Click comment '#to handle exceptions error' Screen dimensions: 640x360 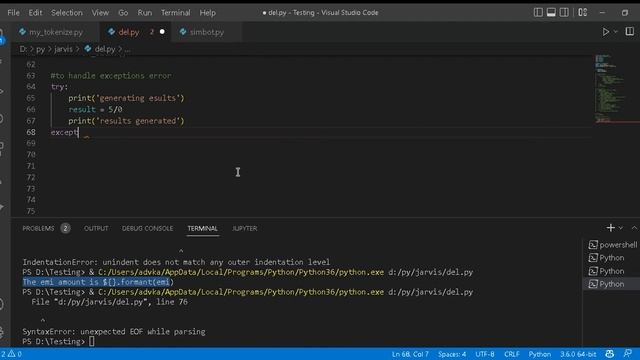(x=111, y=76)
